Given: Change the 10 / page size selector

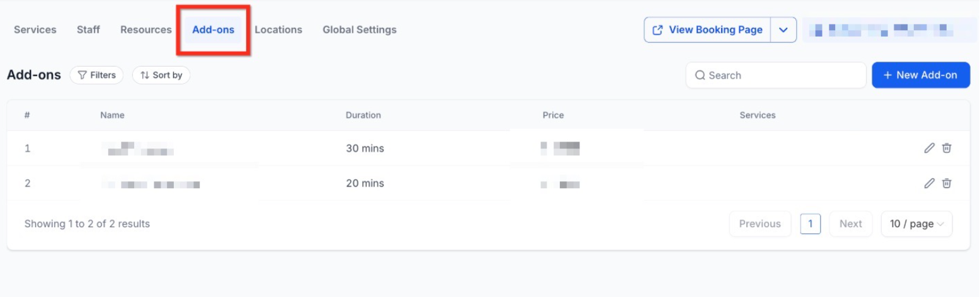Looking at the screenshot, I should click(916, 224).
